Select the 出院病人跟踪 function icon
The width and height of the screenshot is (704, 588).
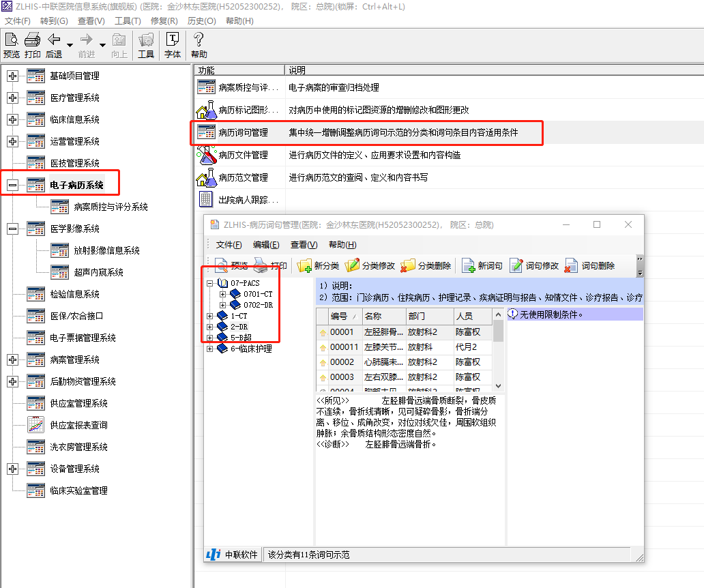pos(205,199)
